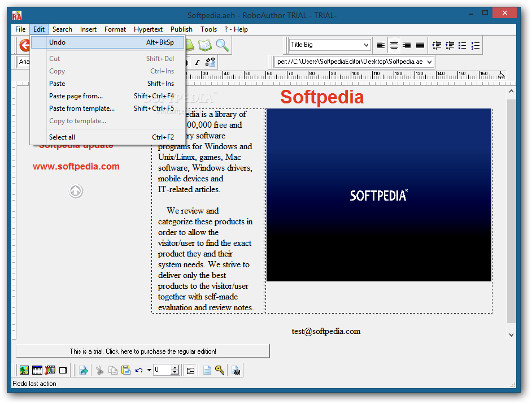
Task: Select Paste from template... entry
Action: (107, 108)
